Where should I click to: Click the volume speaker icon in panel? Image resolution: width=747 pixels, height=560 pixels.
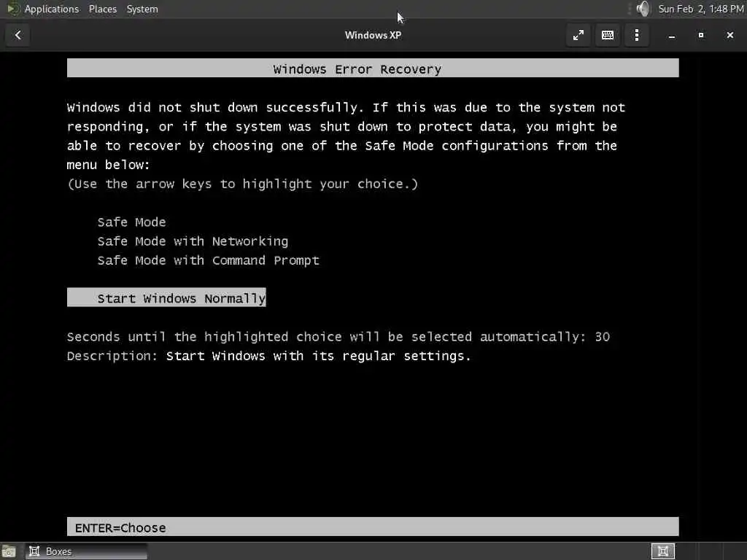tap(643, 9)
